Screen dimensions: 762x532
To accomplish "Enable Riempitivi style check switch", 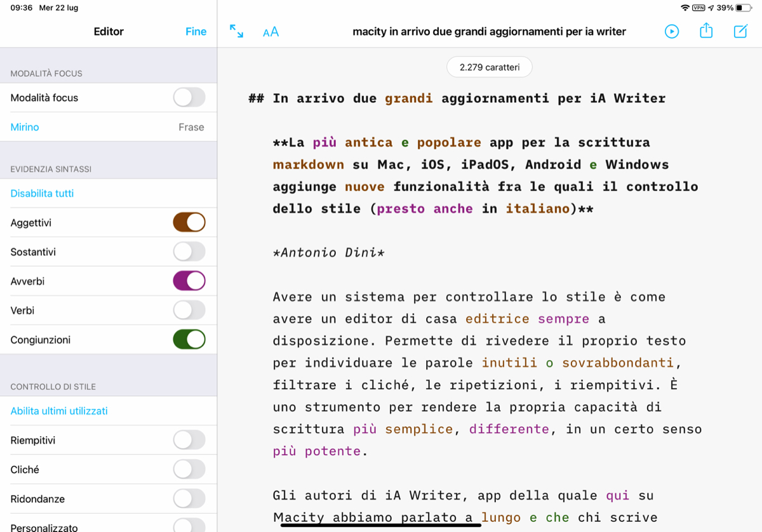I will [x=189, y=440].
